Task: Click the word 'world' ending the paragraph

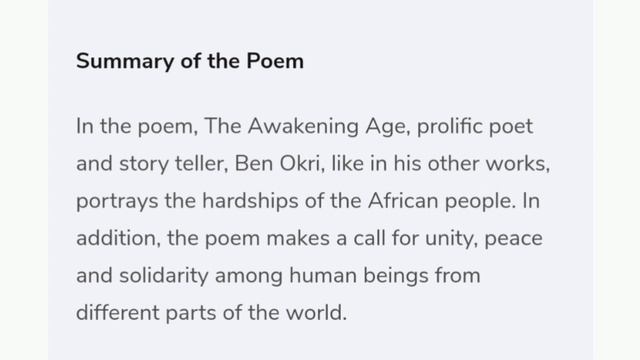Action: tap(313, 313)
